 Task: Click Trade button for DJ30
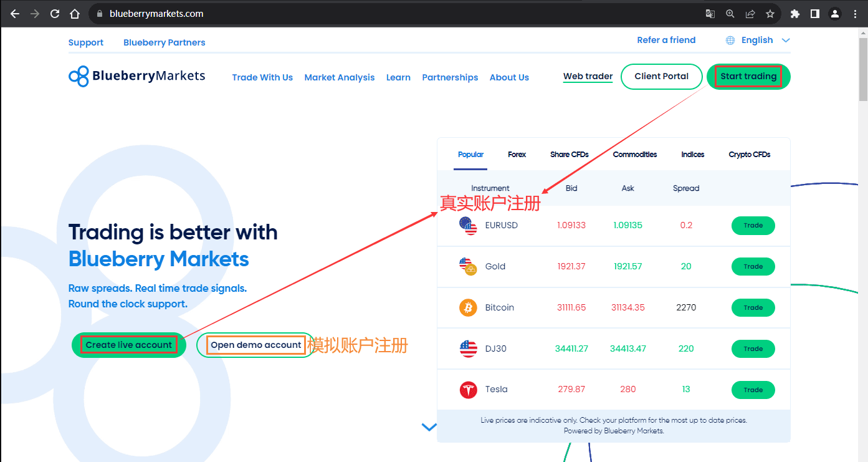pos(753,349)
